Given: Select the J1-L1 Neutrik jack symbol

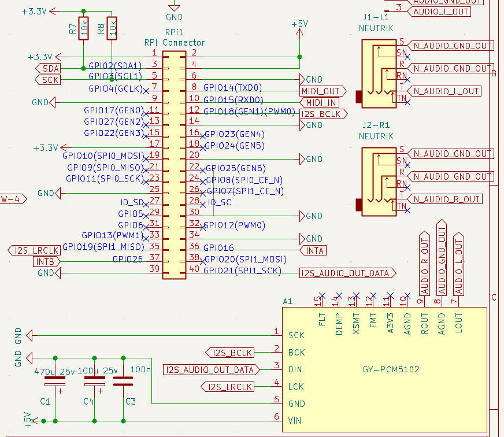Looking at the screenshot, I should 378,73.
